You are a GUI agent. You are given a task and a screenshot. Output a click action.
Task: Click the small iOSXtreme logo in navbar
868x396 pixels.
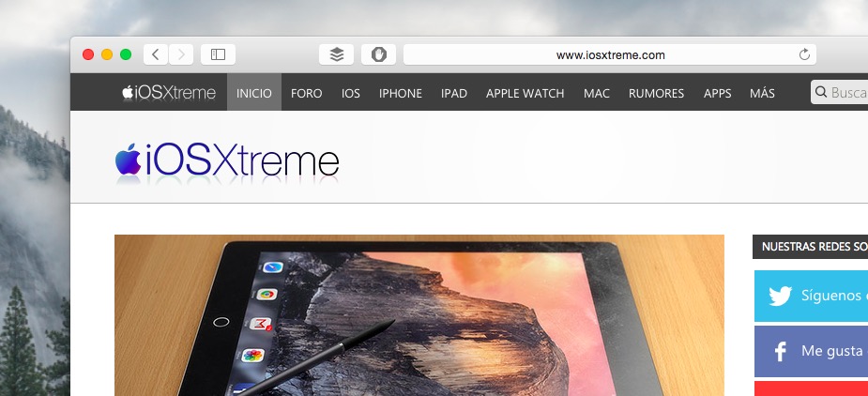[169, 93]
